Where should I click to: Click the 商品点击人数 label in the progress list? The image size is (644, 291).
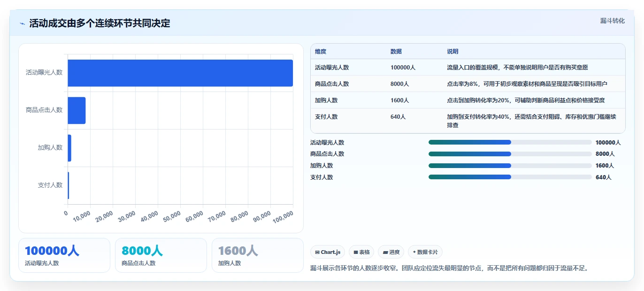[327, 154]
